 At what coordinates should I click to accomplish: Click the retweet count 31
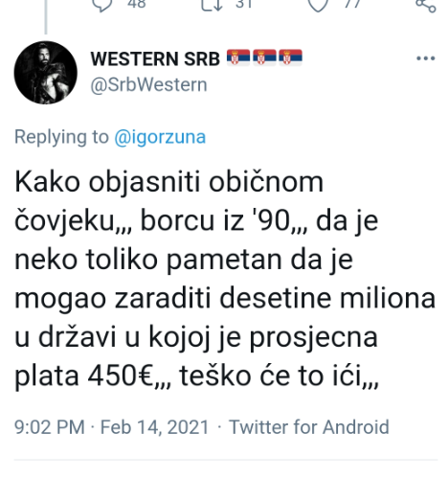(244, 4)
